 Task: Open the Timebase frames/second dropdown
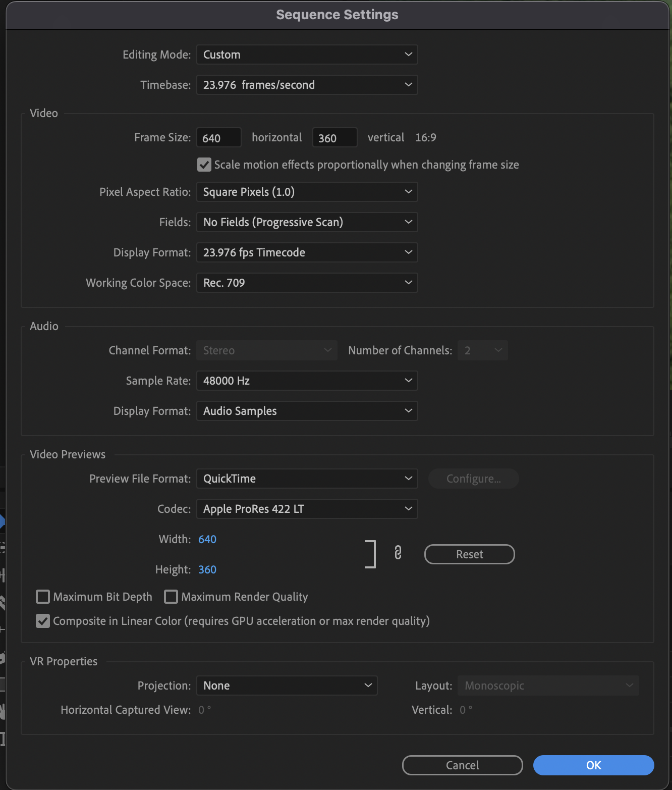[307, 85]
